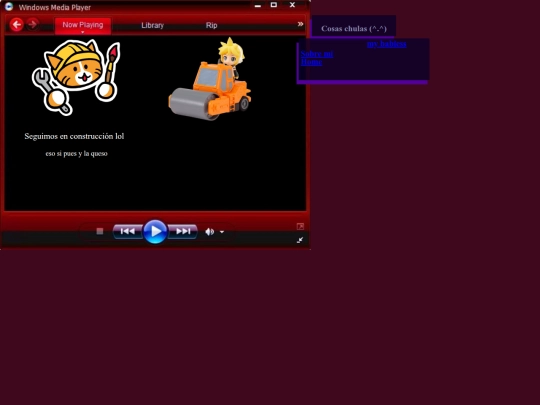Click the forward arrow navigation button

point(33,24)
